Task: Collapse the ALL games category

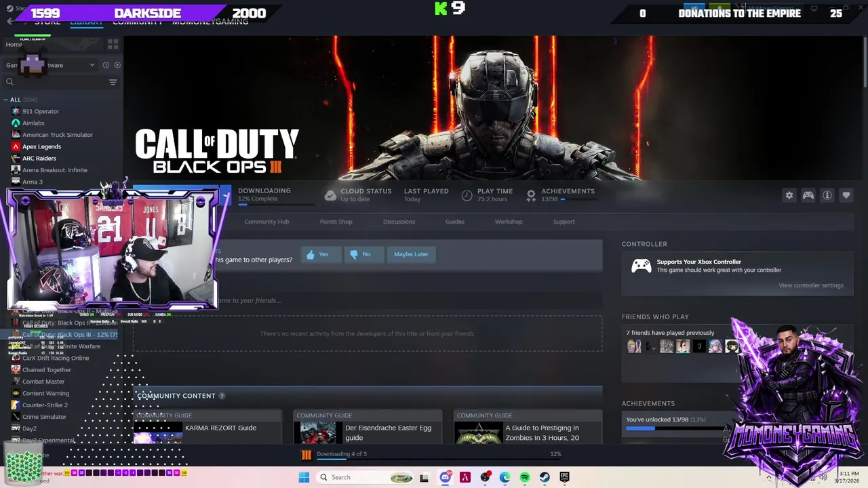Action: [x=6, y=100]
